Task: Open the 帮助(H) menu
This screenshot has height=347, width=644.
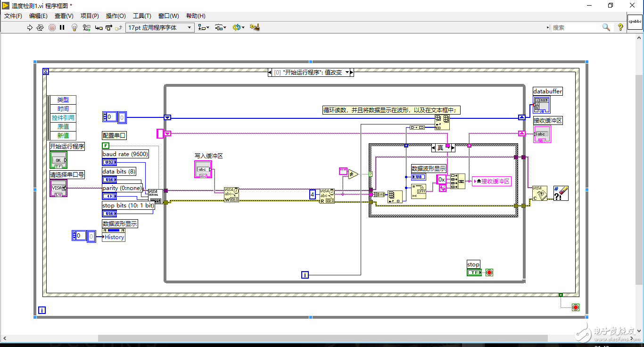Action: point(196,16)
